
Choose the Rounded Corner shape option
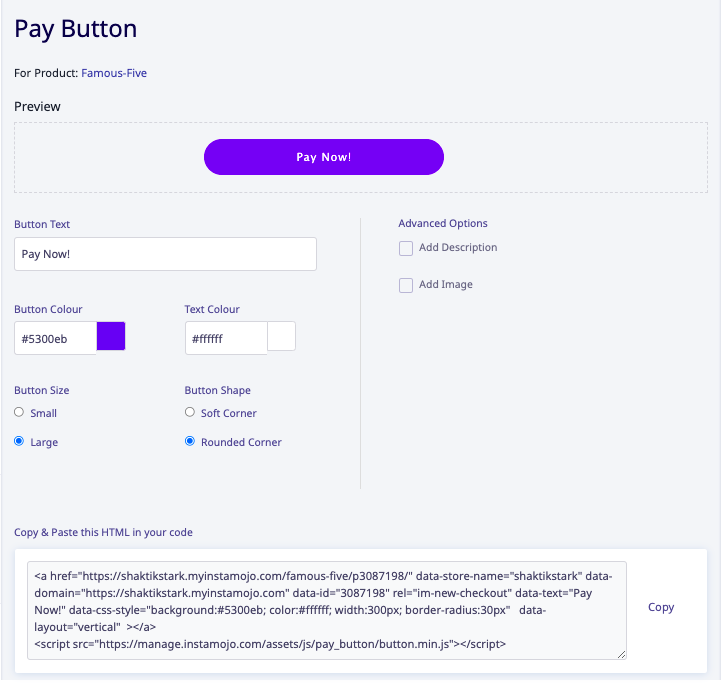tap(190, 441)
